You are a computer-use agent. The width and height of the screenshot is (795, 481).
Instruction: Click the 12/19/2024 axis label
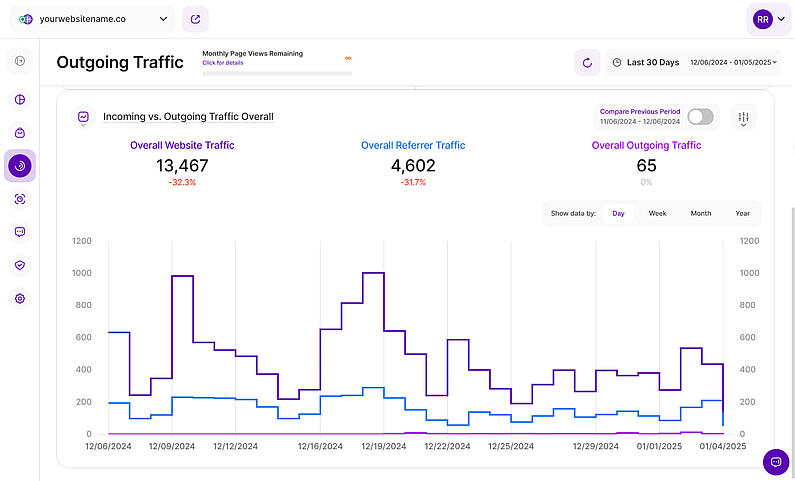384,447
